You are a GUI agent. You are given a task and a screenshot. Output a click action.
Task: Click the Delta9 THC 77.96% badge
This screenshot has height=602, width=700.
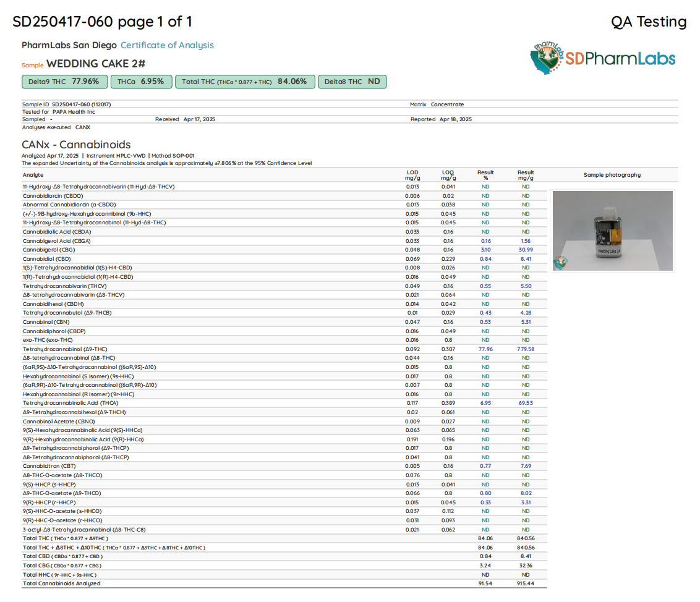[65, 82]
